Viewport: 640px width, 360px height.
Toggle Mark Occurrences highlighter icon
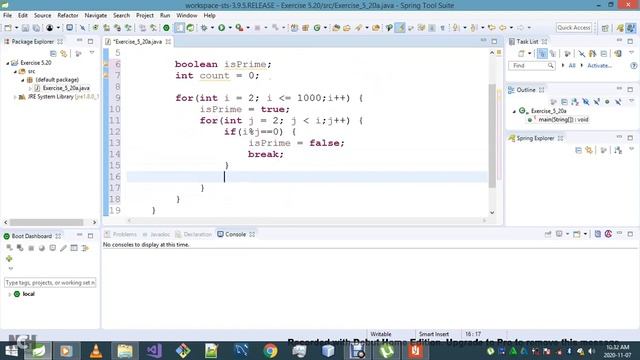[x=400, y=28]
